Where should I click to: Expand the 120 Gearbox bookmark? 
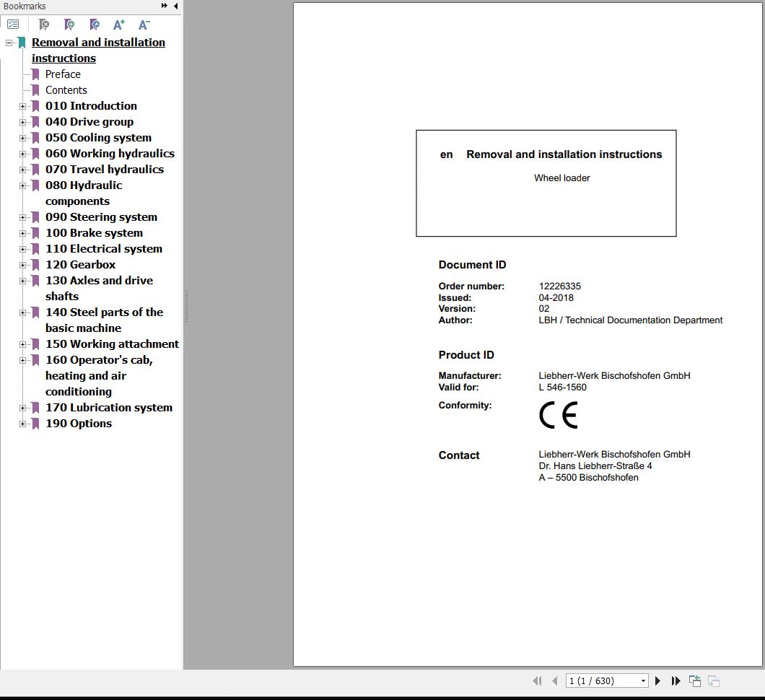click(x=22, y=266)
